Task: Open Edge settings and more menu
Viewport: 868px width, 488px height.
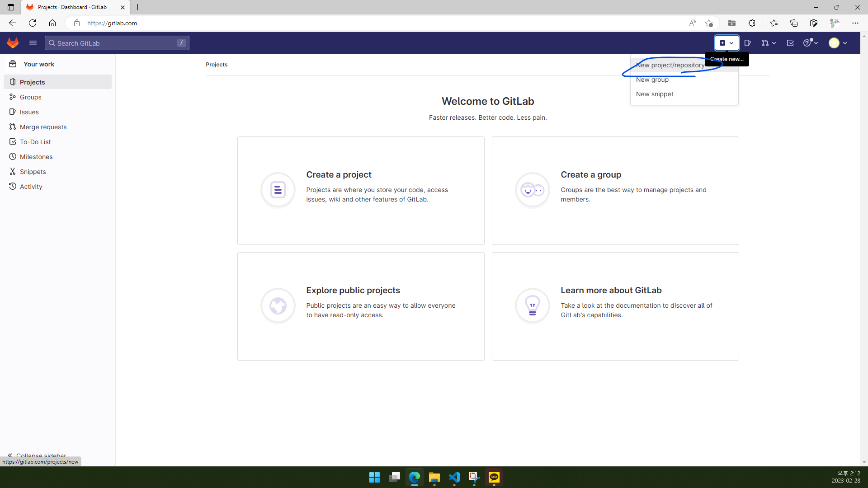Action: (855, 23)
